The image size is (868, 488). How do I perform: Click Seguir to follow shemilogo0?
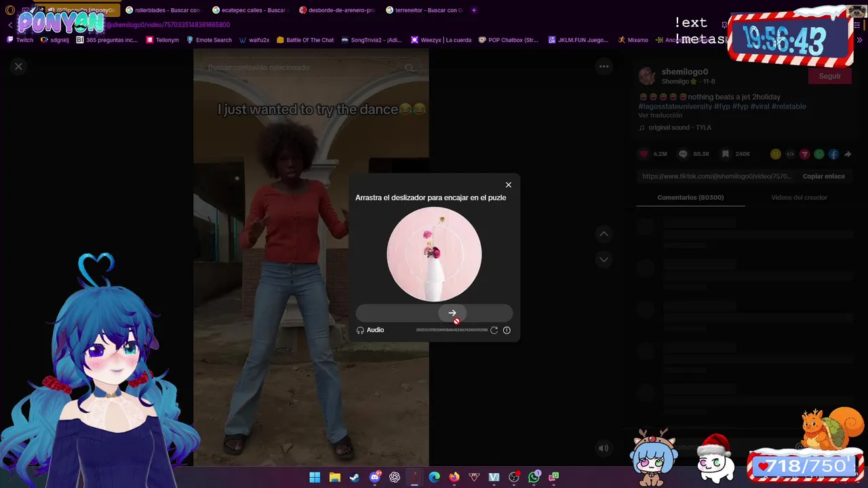pyautogui.click(x=829, y=76)
